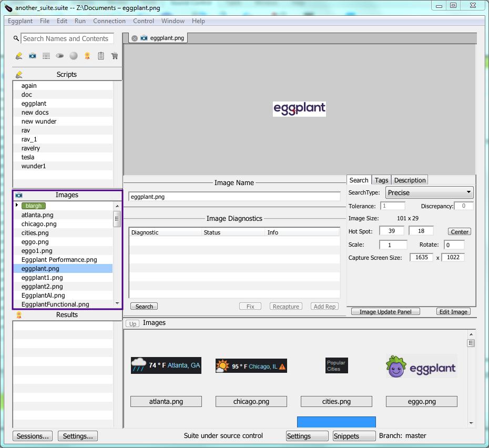Click the Diagnostic column header
The height and width of the screenshot is (448, 489).
165,232
